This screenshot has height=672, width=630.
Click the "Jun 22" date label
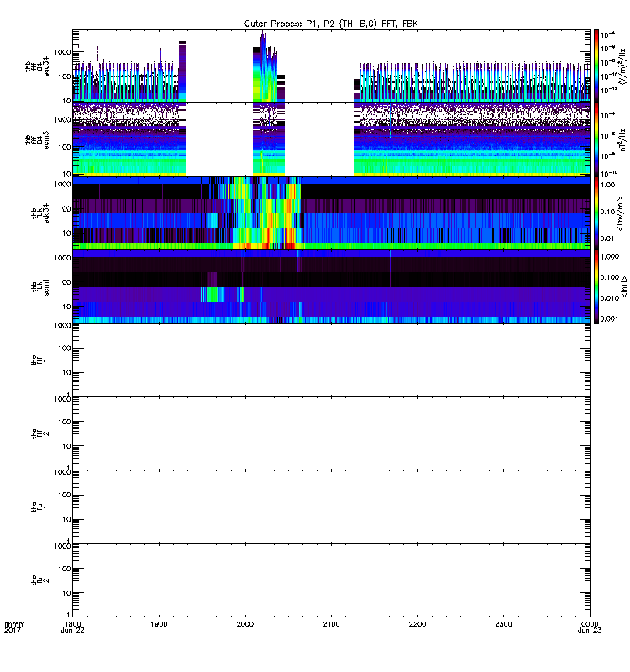(x=72, y=630)
